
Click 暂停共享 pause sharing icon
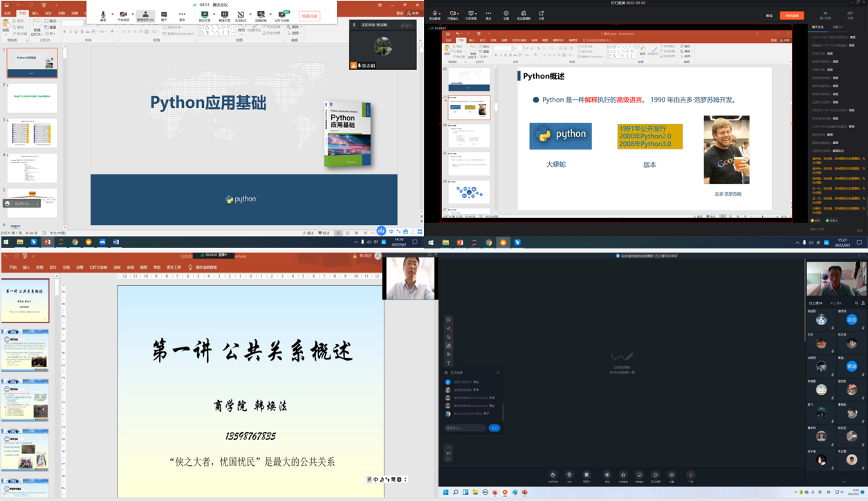(x=224, y=15)
